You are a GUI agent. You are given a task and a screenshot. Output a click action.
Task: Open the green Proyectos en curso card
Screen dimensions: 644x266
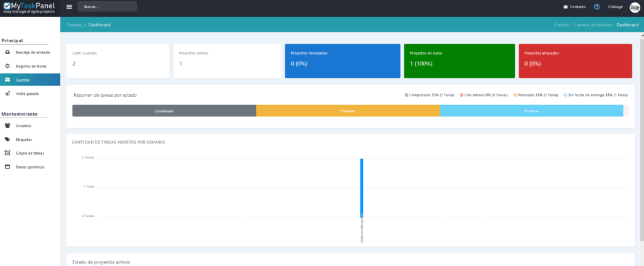click(459, 61)
